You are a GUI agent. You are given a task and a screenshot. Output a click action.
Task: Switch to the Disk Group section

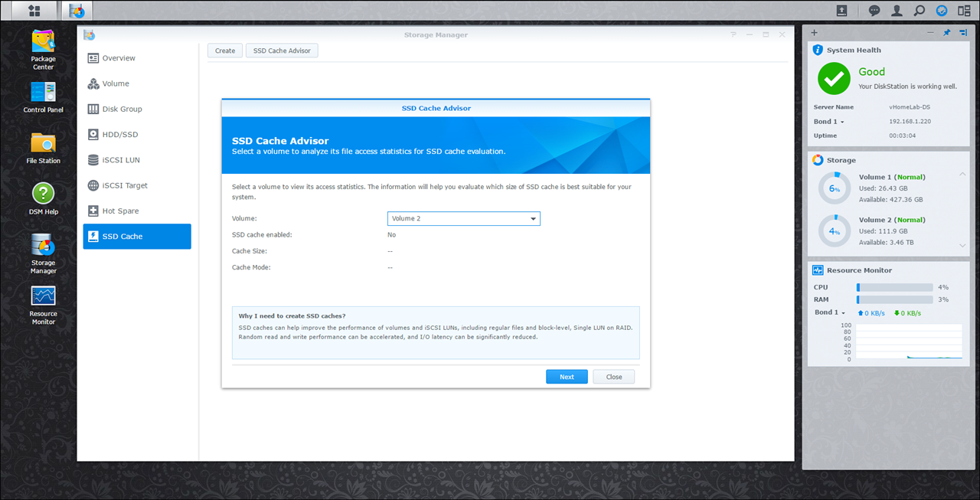click(122, 109)
